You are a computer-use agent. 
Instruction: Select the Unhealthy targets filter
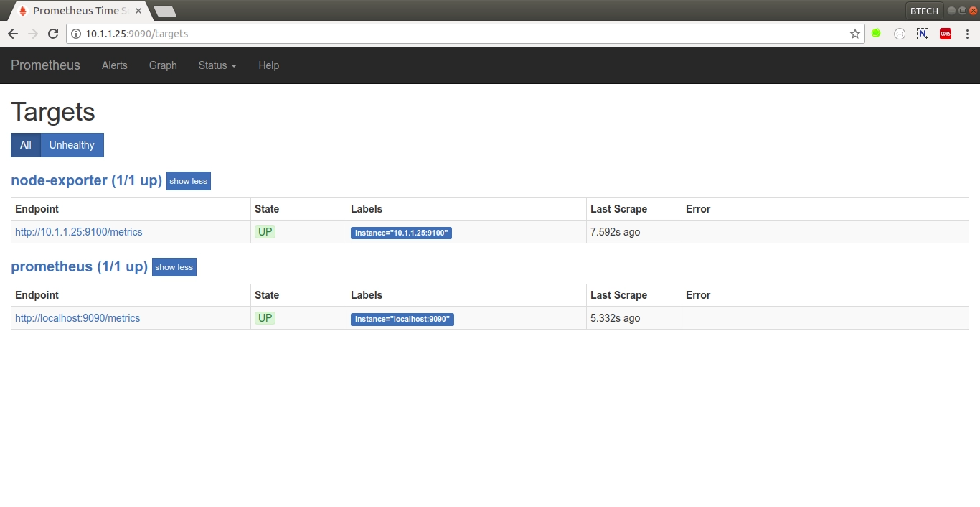click(x=72, y=145)
